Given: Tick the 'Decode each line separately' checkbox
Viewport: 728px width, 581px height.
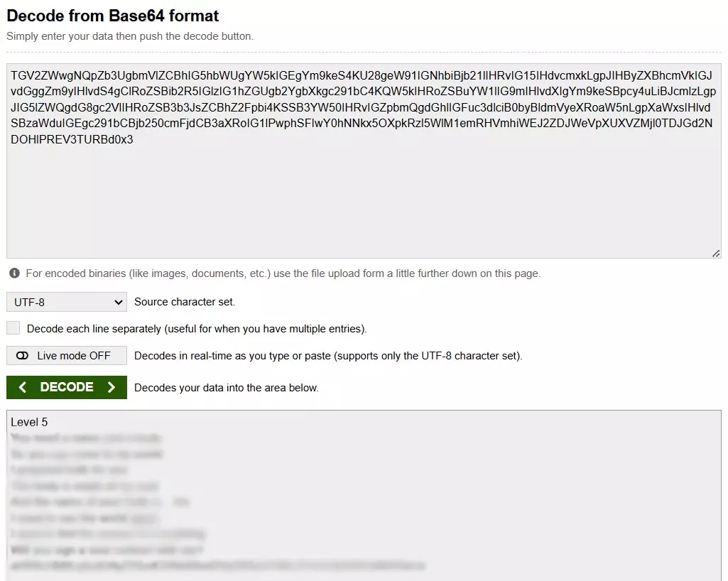Looking at the screenshot, I should click(x=13, y=328).
